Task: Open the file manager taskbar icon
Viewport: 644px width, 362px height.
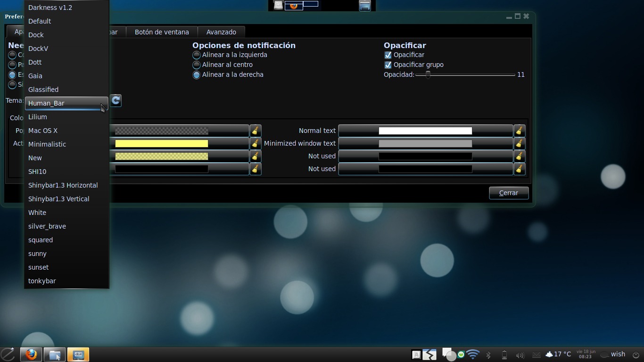Action: point(55,354)
